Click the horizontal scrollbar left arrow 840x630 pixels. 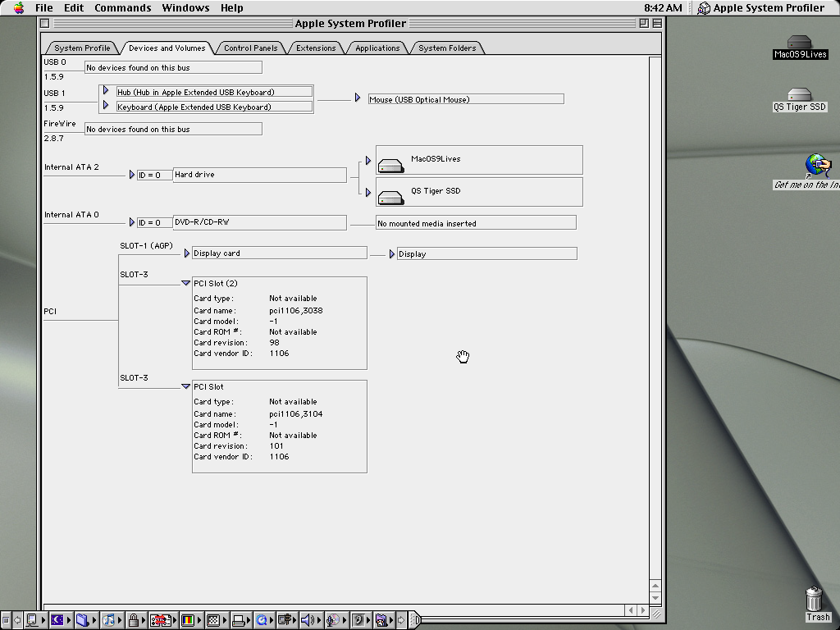(631, 610)
